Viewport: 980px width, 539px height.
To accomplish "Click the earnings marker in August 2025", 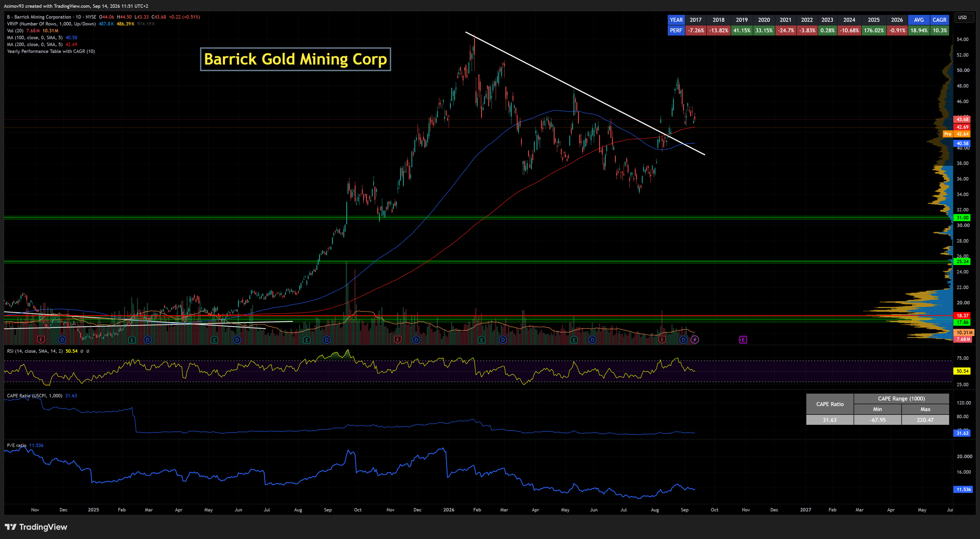I will (x=306, y=339).
